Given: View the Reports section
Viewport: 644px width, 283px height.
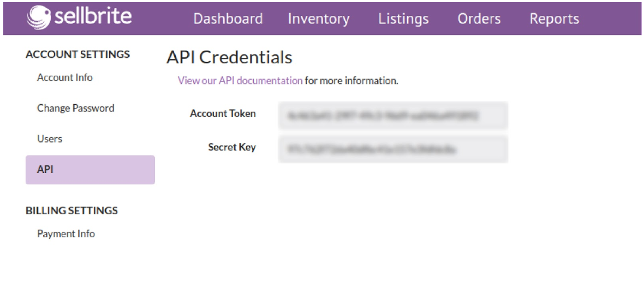Looking at the screenshot, I should [x=554, y=19].
